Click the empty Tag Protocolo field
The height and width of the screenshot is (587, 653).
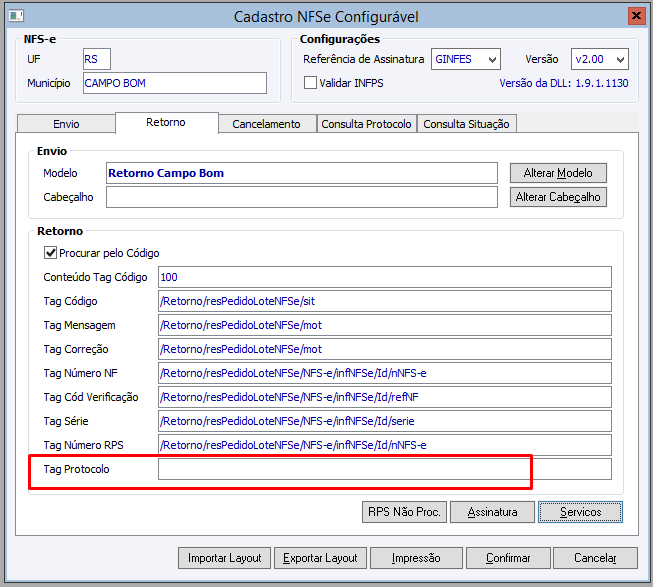[385, 469]
